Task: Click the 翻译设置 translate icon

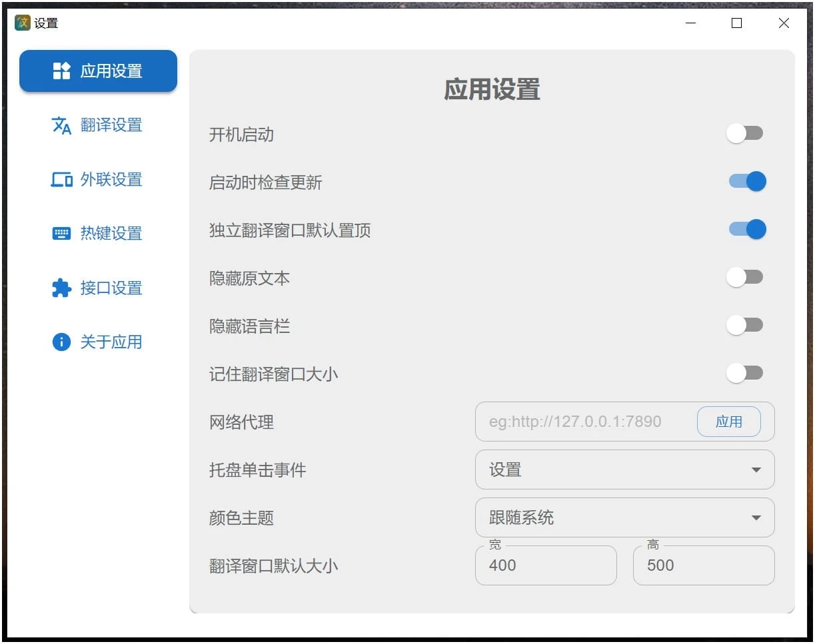Action: 61,125
